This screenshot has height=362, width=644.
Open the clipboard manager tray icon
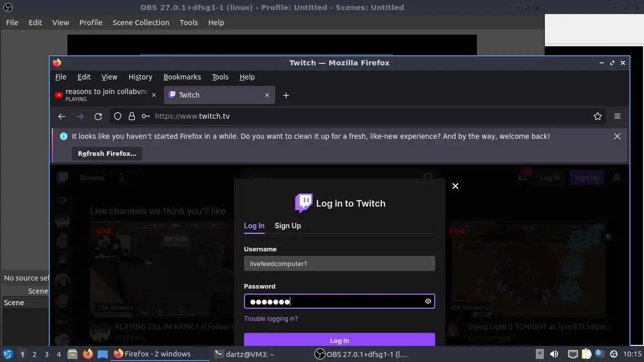pyautogui.click(x=586, y=354)
